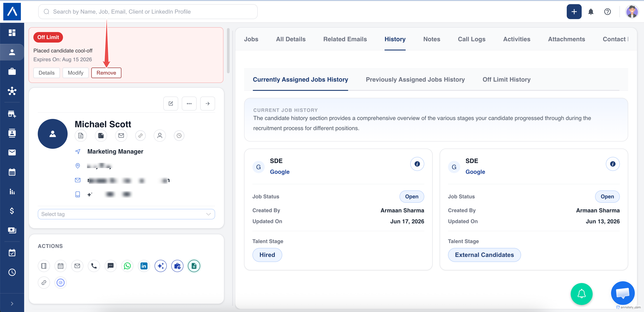Click the blue plus add button

(x=574, y=12)
